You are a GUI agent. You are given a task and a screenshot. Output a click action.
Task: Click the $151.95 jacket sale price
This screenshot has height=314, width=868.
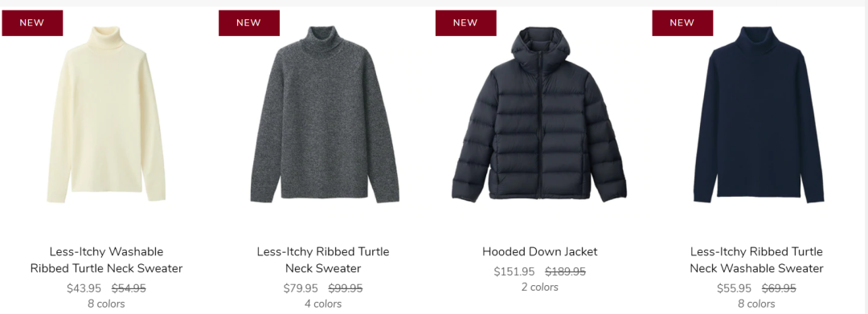point(514,271)
